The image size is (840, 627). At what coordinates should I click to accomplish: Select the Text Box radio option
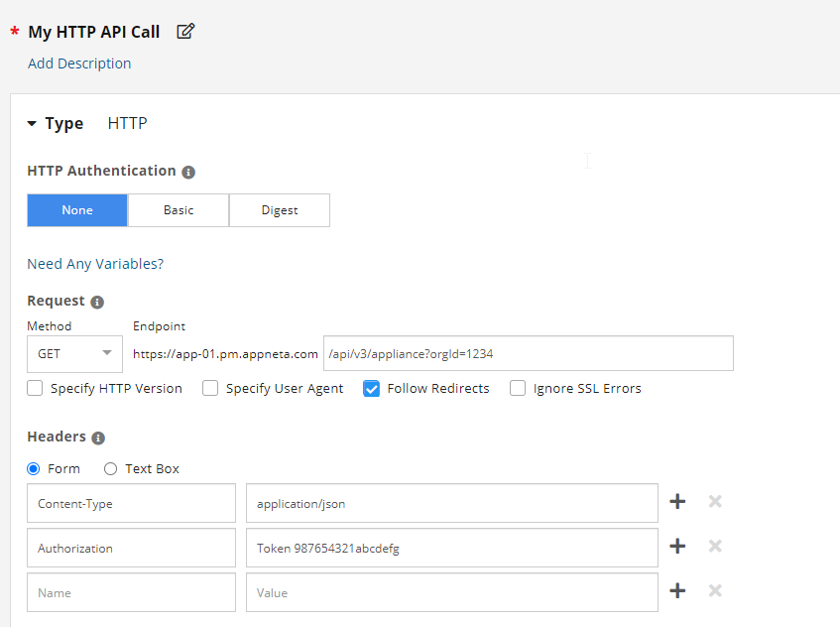point(111,468)
